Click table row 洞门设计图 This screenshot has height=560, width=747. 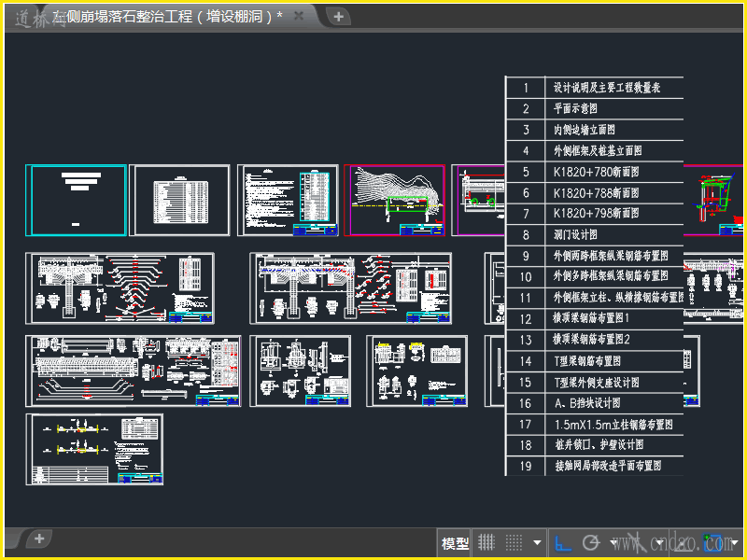(595, 235)
